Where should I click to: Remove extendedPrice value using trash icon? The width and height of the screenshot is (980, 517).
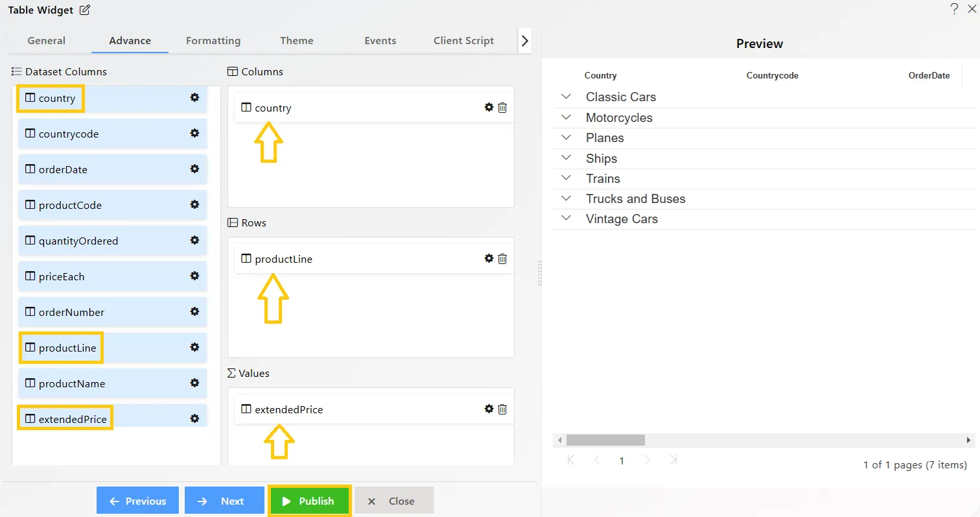502,409
